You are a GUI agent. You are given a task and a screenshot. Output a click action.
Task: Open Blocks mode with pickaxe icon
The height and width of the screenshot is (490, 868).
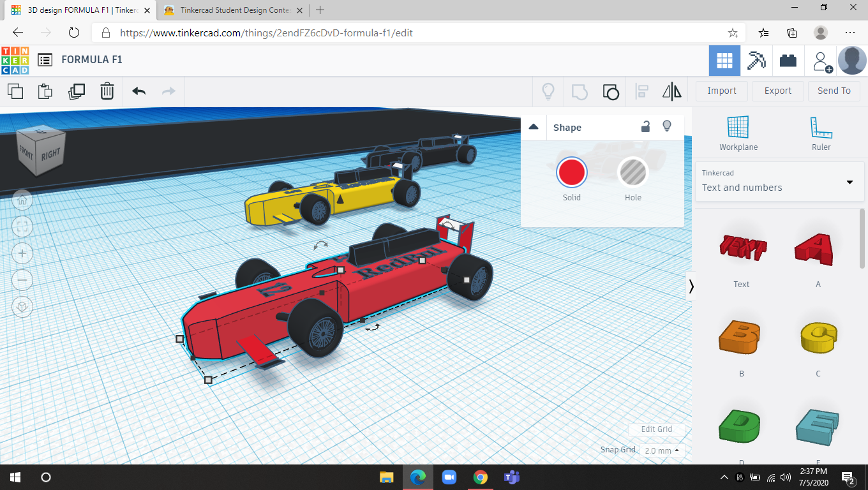point(756,61)
